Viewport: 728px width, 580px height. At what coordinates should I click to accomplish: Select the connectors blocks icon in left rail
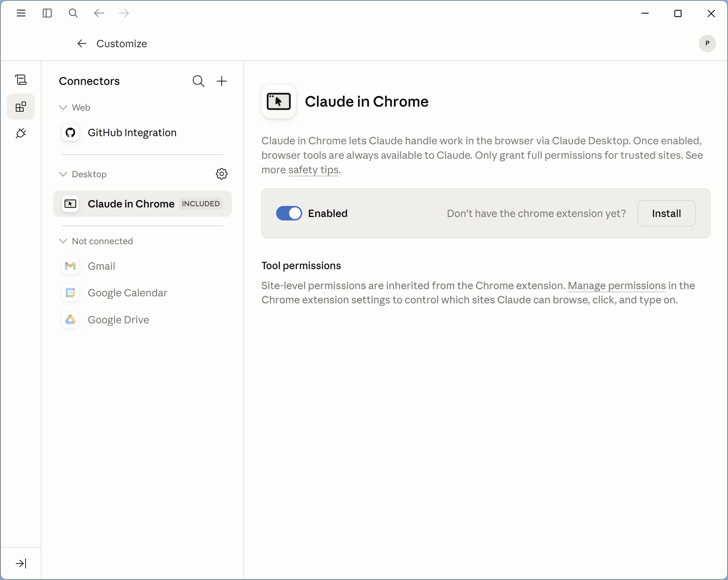coord(21,107)
